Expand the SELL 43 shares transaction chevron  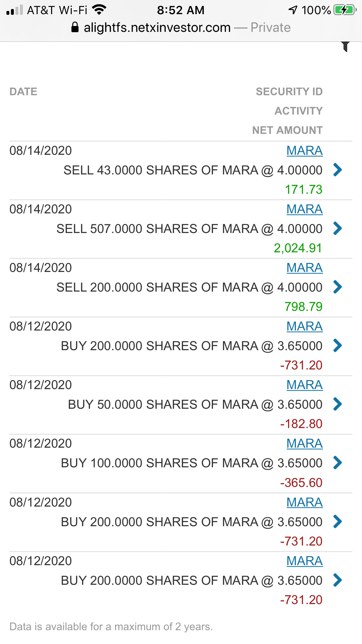click(337, 170)
